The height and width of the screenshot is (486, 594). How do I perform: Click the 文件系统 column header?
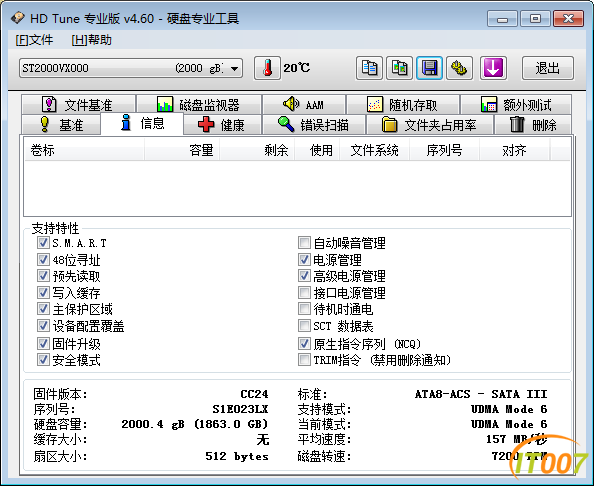click(374, 150)
